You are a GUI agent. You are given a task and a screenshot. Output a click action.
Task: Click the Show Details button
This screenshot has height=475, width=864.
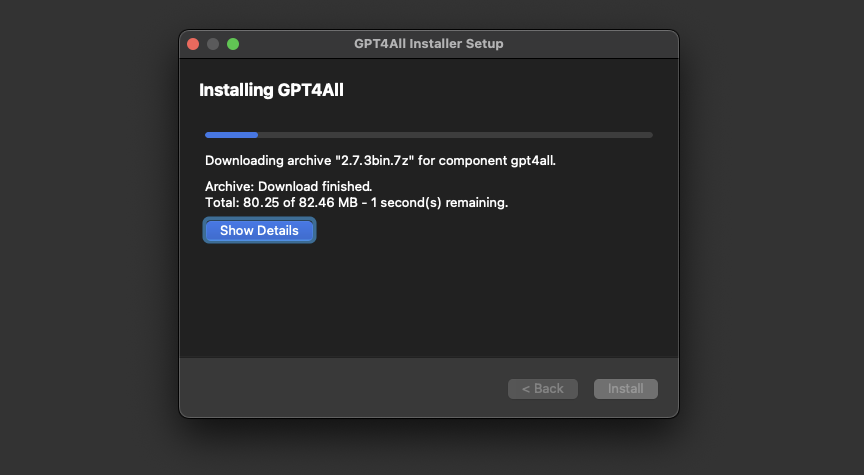[x=259, y=230]
